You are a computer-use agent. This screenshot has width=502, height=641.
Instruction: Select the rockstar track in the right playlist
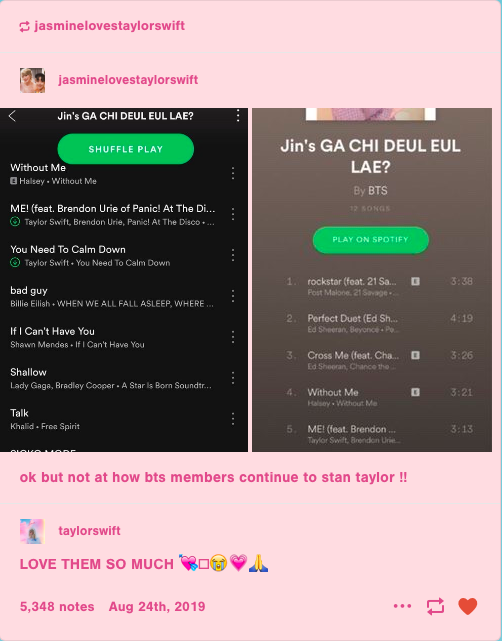coord(379,286)
